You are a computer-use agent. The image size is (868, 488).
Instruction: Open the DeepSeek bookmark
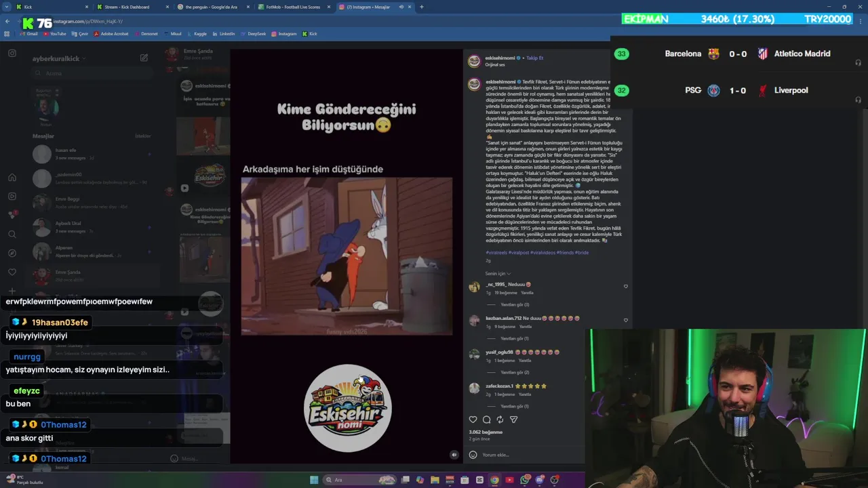254,33
